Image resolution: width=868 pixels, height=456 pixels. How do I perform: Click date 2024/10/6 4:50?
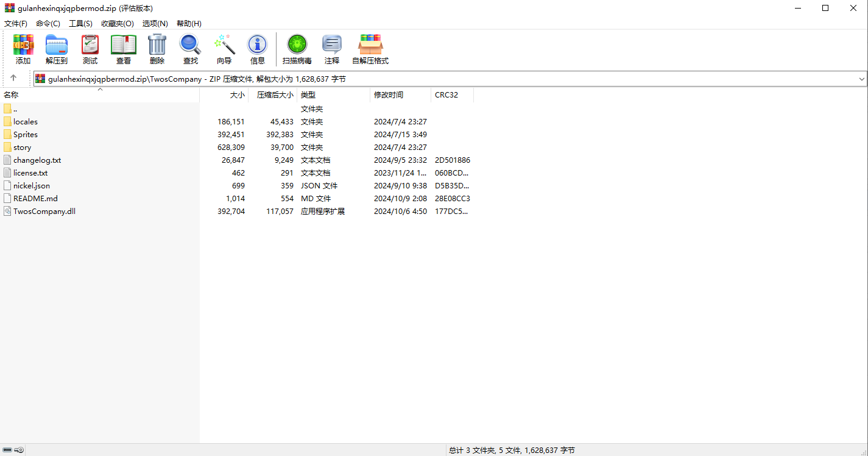(400, 211)
